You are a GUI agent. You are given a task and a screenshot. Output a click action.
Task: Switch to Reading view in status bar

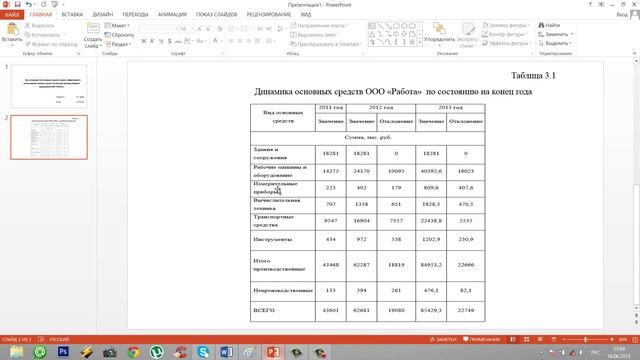coord(540,340)
